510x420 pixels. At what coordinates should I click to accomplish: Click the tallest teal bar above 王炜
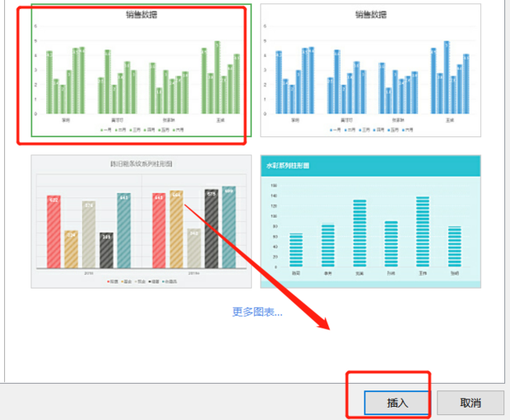(423, 231)
